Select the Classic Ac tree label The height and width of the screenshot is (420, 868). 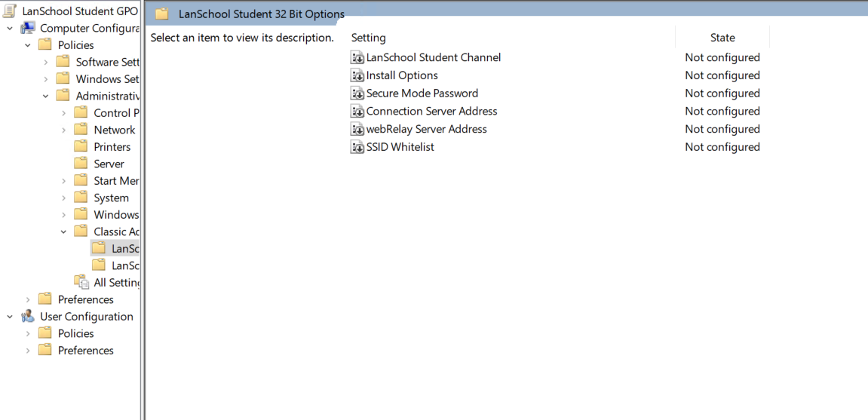116,231
